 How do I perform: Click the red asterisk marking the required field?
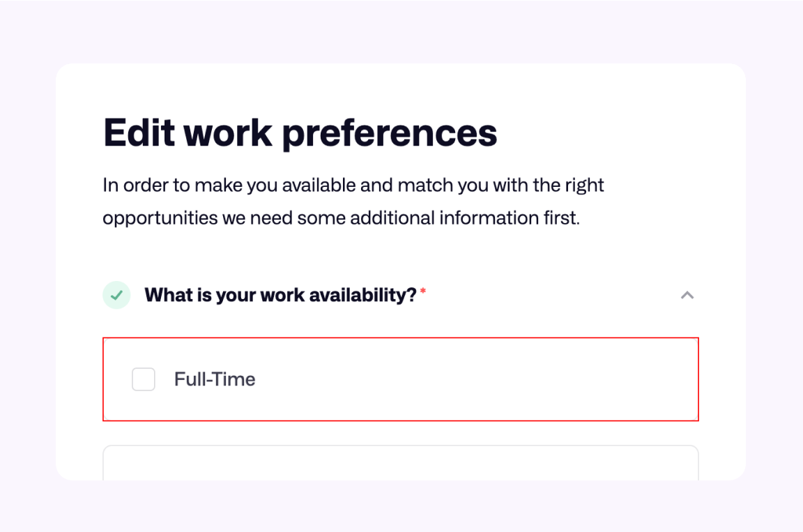(422, 291)
